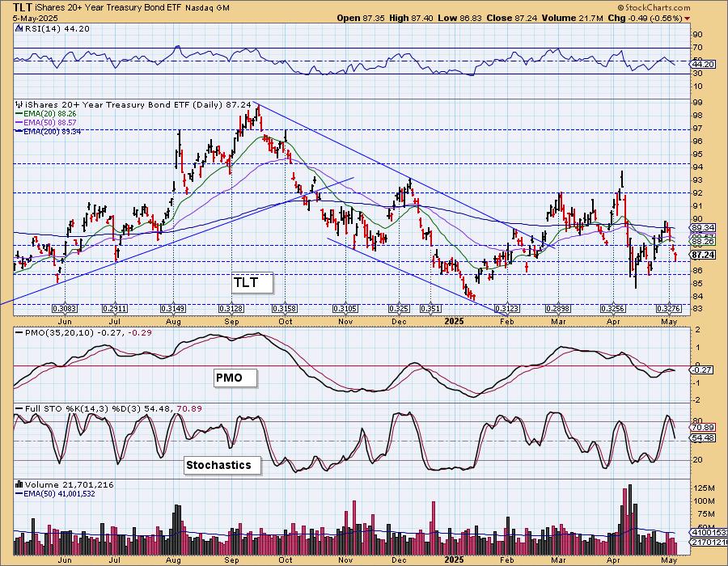The height and width of the screenshot is (566, 728).
Task: Click the Low 86.83 value
Action: click(459, 18)
